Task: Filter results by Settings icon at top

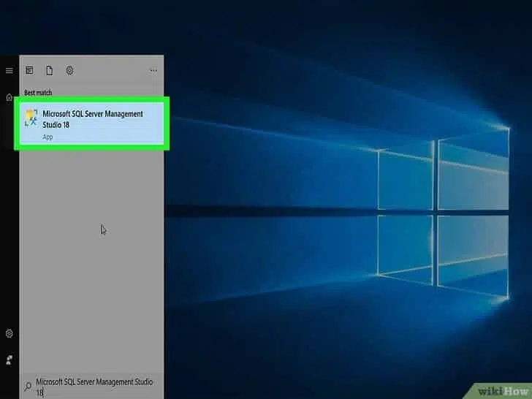Action: pos(69,71)
